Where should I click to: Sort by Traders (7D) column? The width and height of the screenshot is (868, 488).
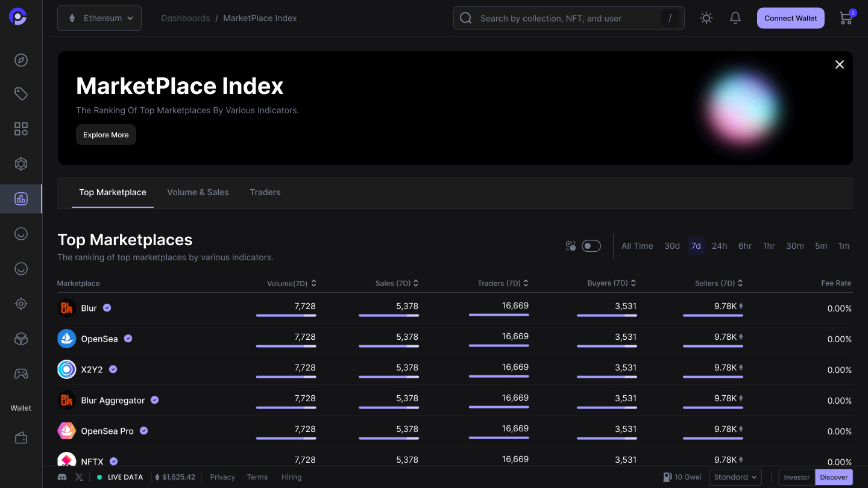(503, 283)
